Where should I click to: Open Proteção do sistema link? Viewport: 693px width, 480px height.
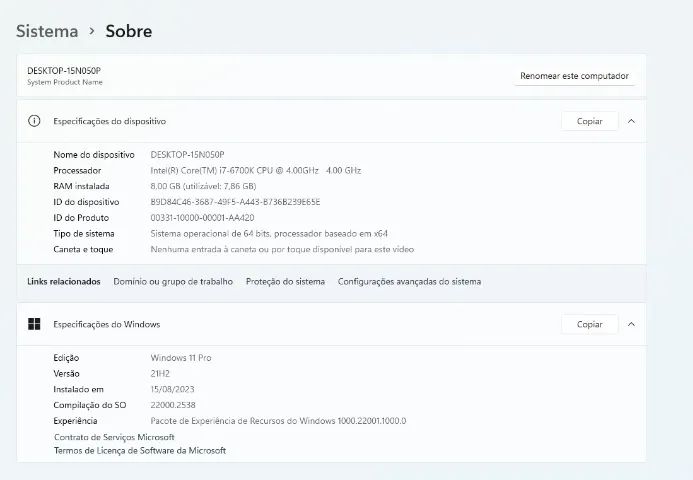pyautogui.click(x=285, y=282)
